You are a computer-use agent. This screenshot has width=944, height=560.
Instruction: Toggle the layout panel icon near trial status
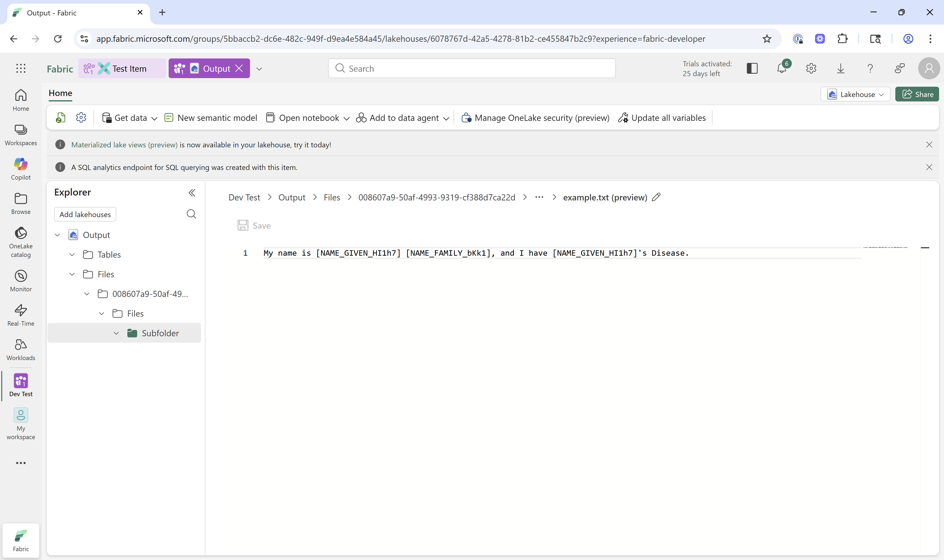tap(752, 69)
